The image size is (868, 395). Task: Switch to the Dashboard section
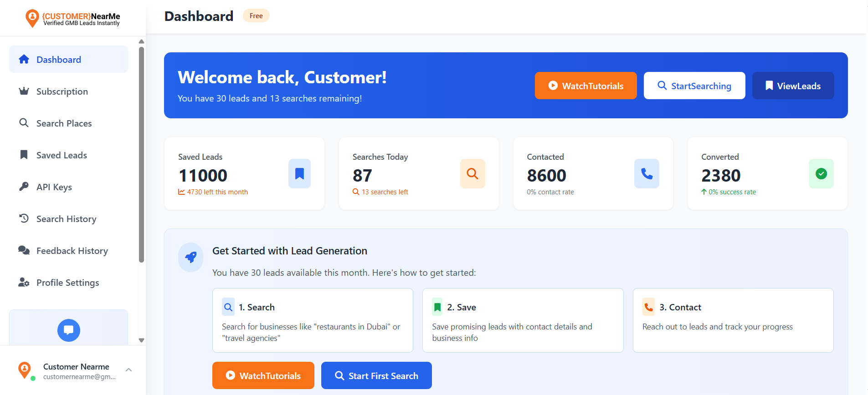58,59
